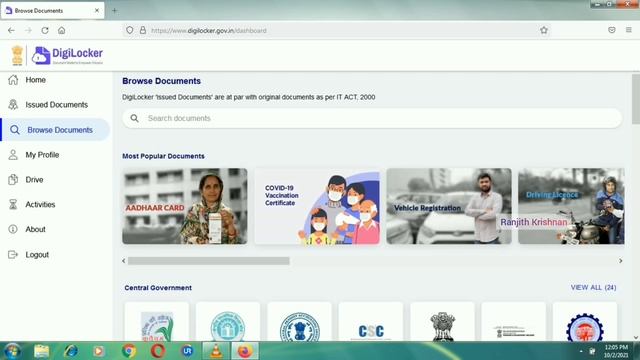Select Browse Documents in the sidebar
The width and height of the screenshot is (640, 360).
56,130
